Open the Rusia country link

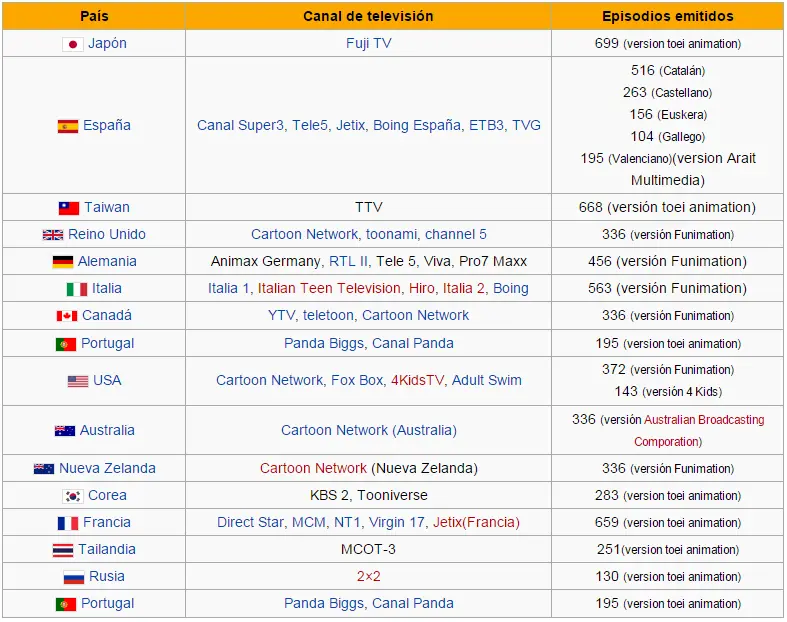[107, 577]
